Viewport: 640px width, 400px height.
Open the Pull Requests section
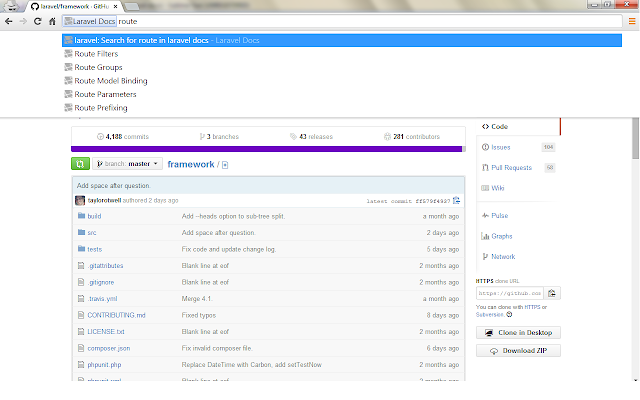point(511,168)
